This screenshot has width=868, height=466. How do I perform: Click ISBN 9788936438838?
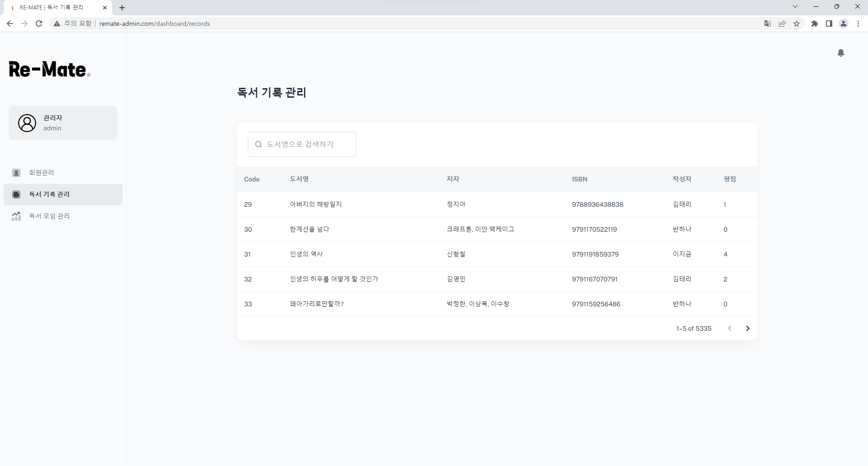[598, 204]
